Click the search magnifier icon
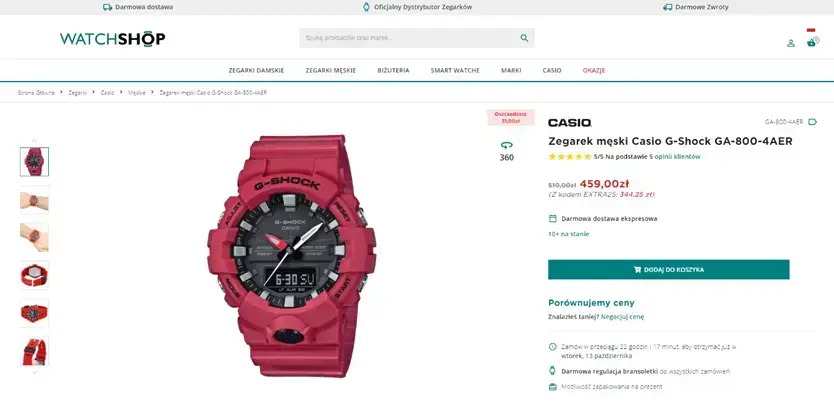The height and width of the screenshot is (407, 834). 524,38
